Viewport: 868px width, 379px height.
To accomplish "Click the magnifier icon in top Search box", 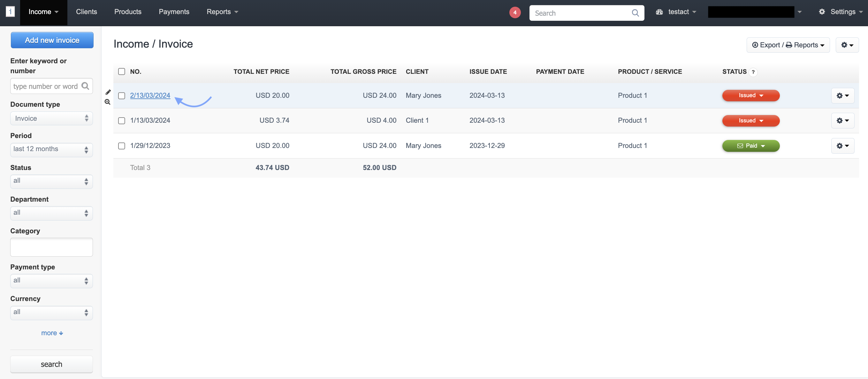I will tap(635, 13).
